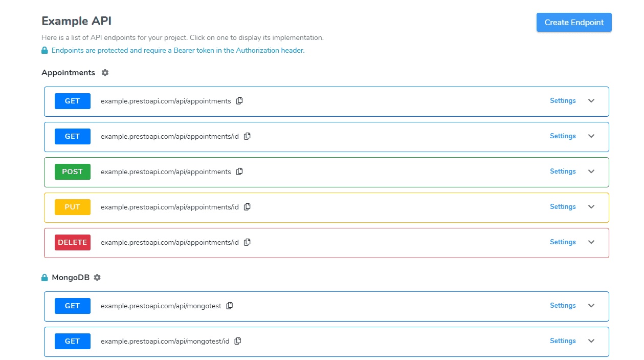Copy the PUT appointments/id endpoint URL
644x360 pixels.
tap(247, 207)
